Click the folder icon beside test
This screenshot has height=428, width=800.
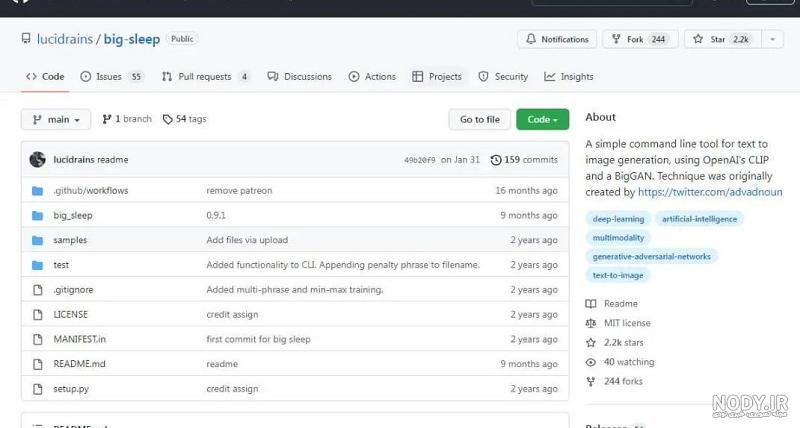37,265
